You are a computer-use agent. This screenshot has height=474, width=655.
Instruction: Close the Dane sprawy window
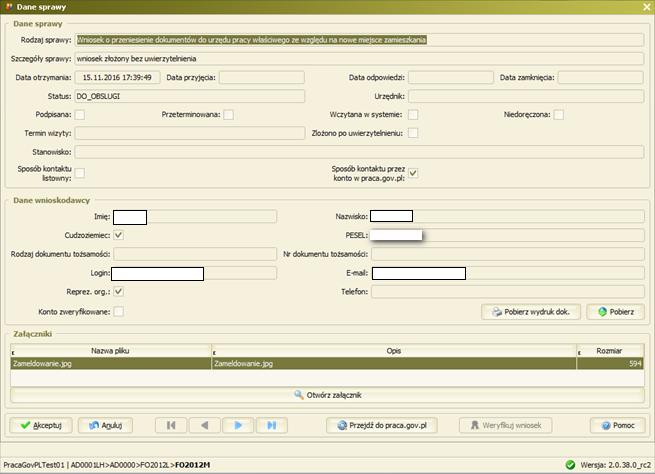(647, 7)
